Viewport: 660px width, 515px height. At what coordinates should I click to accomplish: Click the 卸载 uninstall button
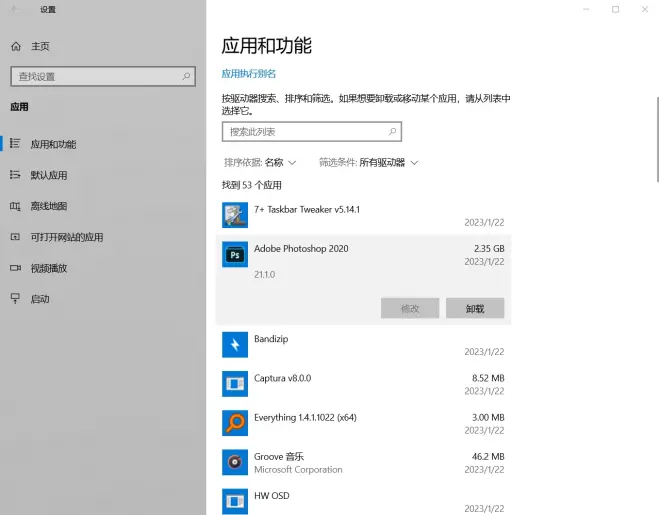(475, 308)
